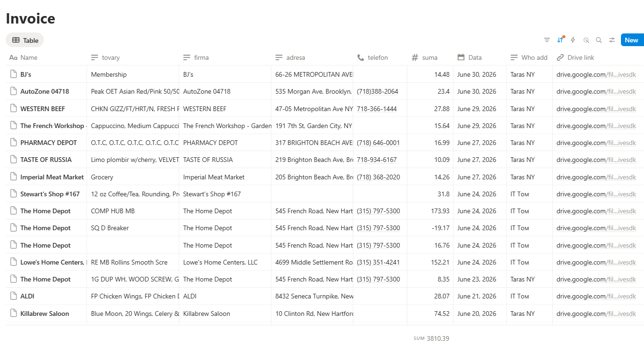Select the June 23, 2026 date cell
This screenshot has width=644, height=346.
point(480,279)
